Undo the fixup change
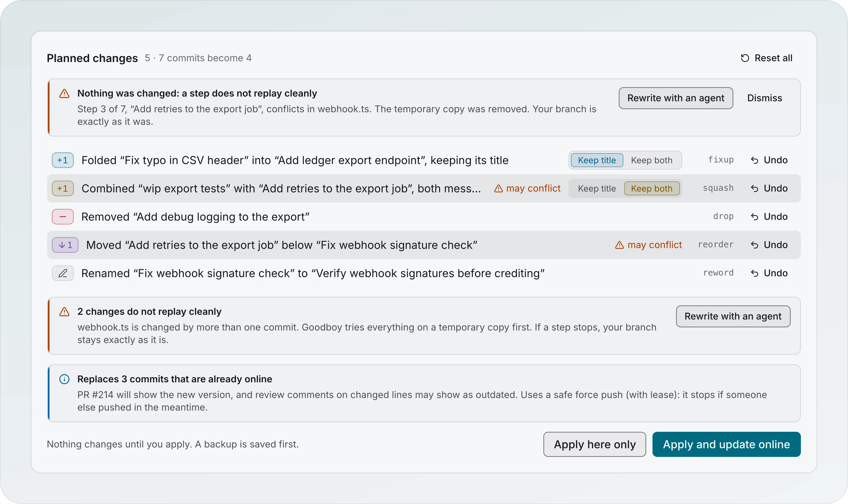The width and height of the screenshot is (848, 504). [x=769, y=160]
